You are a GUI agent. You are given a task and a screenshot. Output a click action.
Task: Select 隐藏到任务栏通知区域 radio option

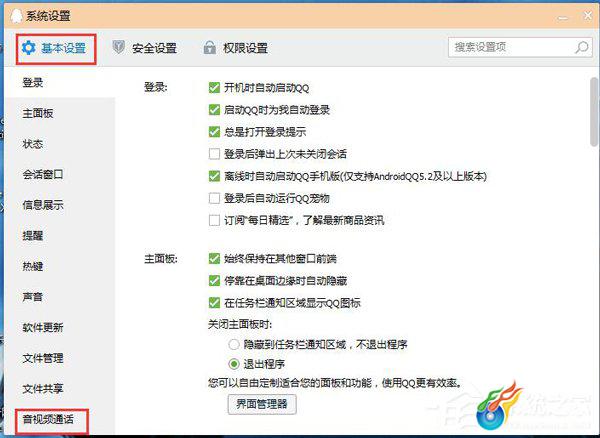coord(234,344)
